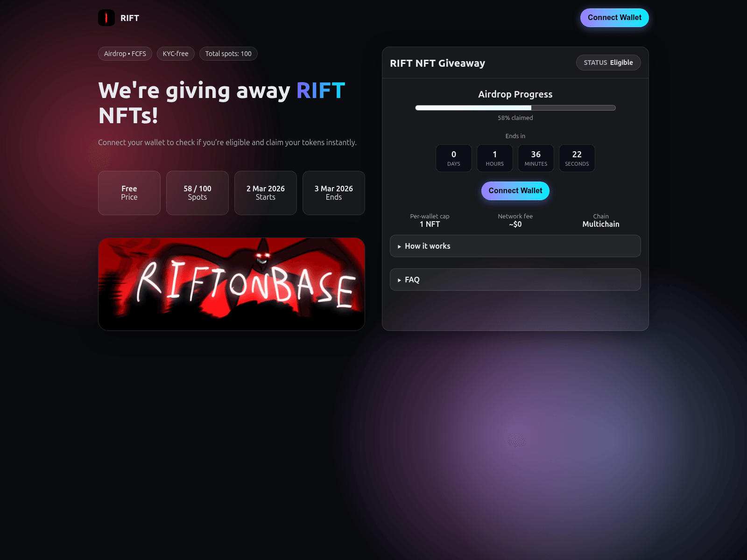Click the Multichain chain label
Screen dimensions: 747x560
coord(600,224)
